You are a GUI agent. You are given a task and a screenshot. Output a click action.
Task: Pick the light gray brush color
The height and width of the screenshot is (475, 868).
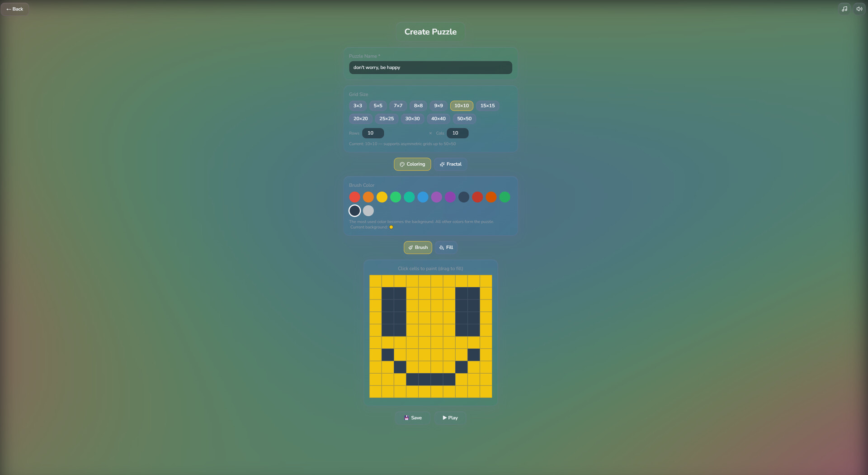coord(368,210)
